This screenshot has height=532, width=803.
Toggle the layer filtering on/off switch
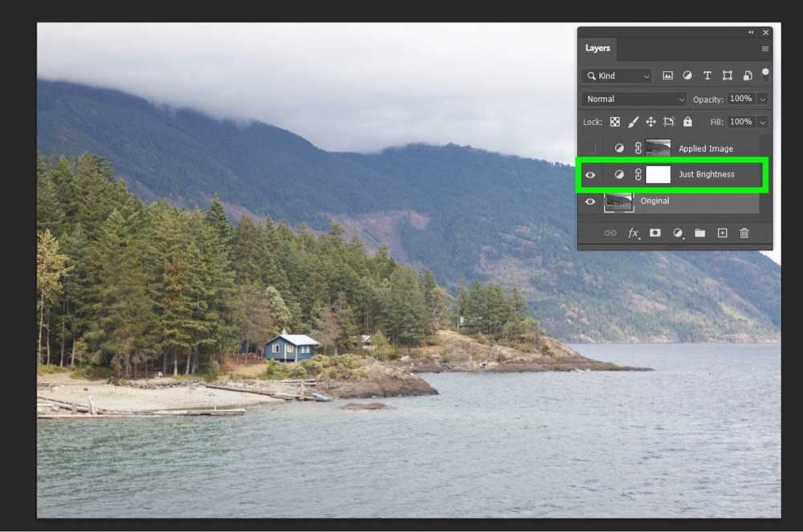tap(765, 75)
